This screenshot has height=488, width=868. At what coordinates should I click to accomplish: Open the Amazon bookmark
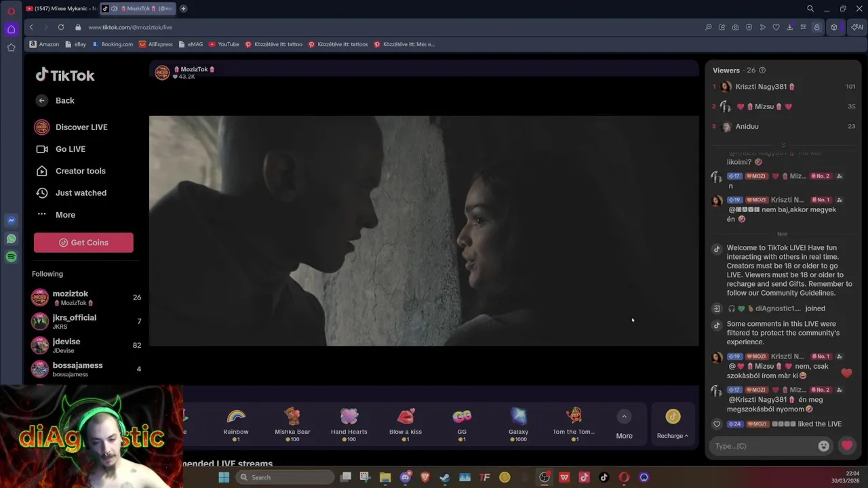coord(44,44)
